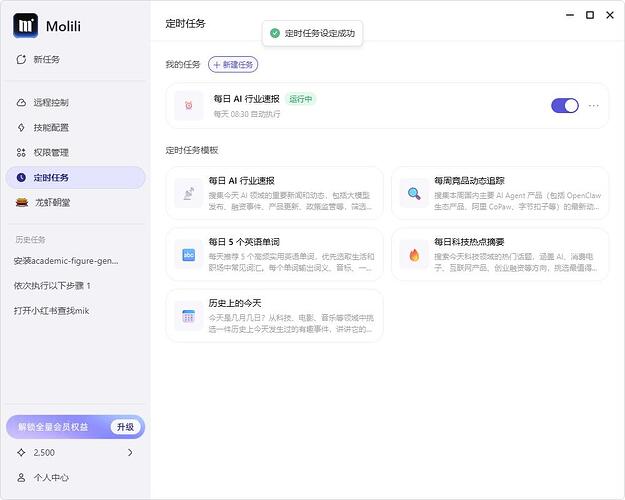The width and height of the screenshot is (625, 500).
Task: Click the skill configuration diamond icon
Action: (21, 128)
